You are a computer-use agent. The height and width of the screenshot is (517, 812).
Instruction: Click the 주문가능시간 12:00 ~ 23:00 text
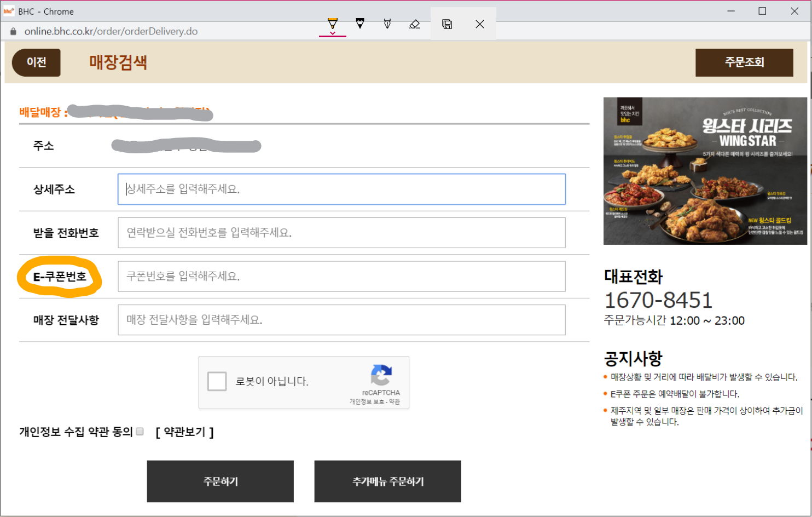674,321
